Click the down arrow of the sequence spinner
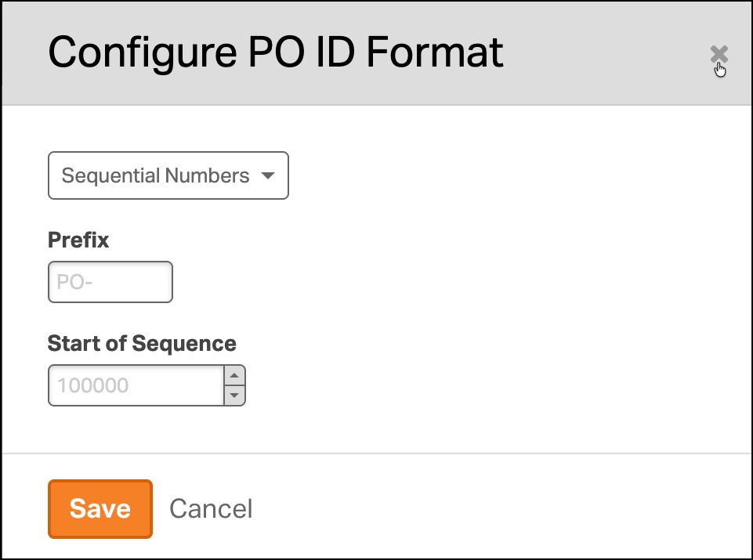 (x=234, y=396)
